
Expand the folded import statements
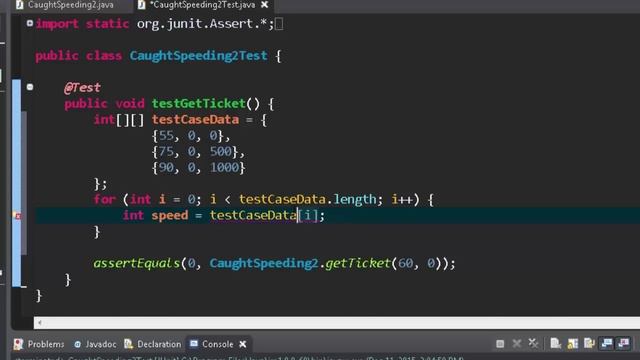pyautogui.click(x=30, y=23)
